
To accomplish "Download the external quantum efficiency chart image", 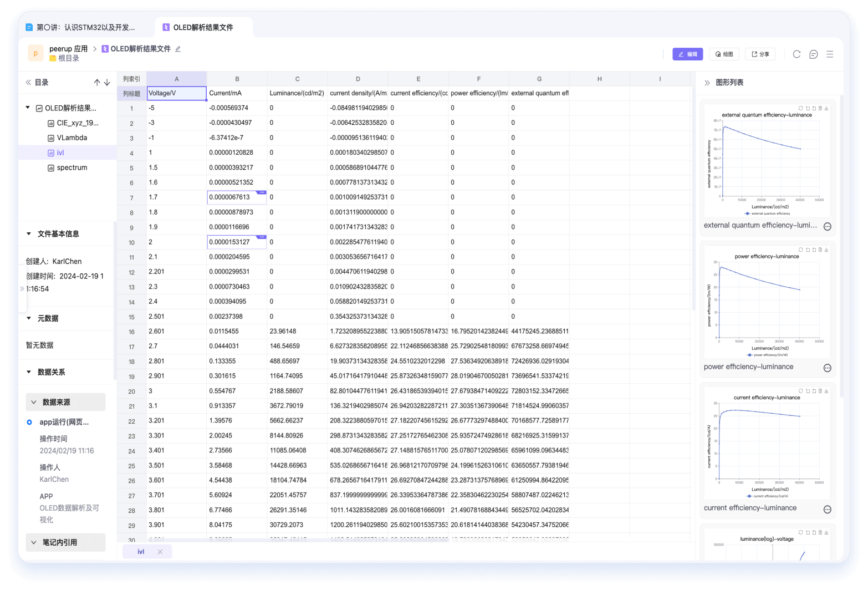I will [x=826, y=109].
